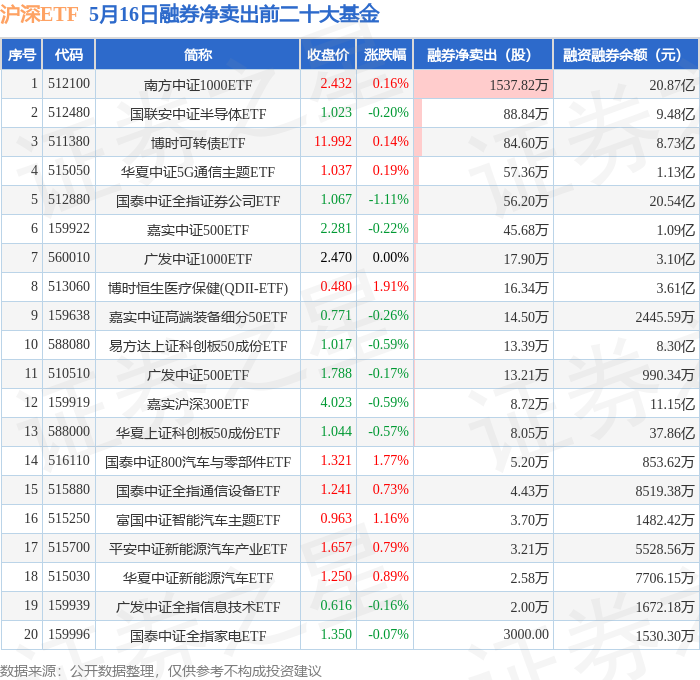This screenshot has height=680, width=700.
Task: Click code 159939
Action: pyautogui.click(x=69, y=606)
